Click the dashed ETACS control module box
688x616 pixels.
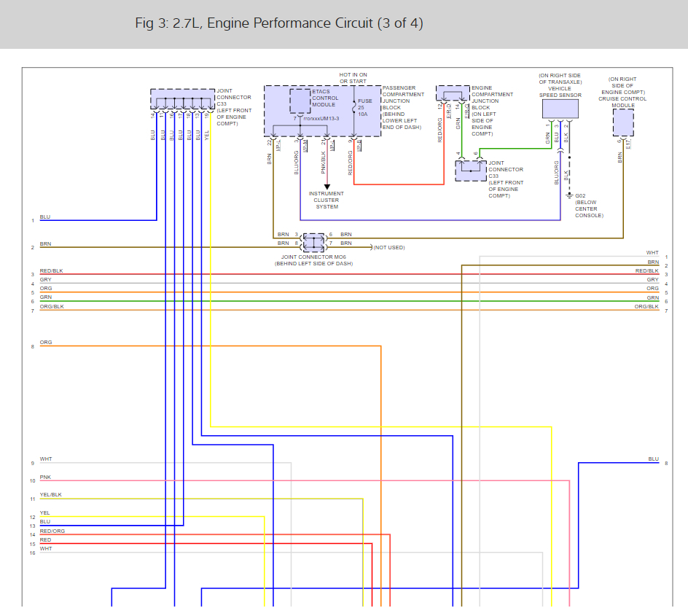coord(300,101)
